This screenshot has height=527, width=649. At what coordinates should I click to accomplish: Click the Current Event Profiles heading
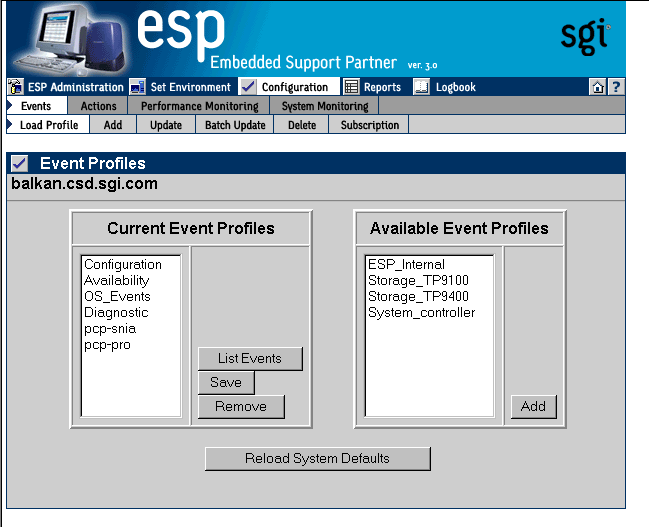point(191,228)
